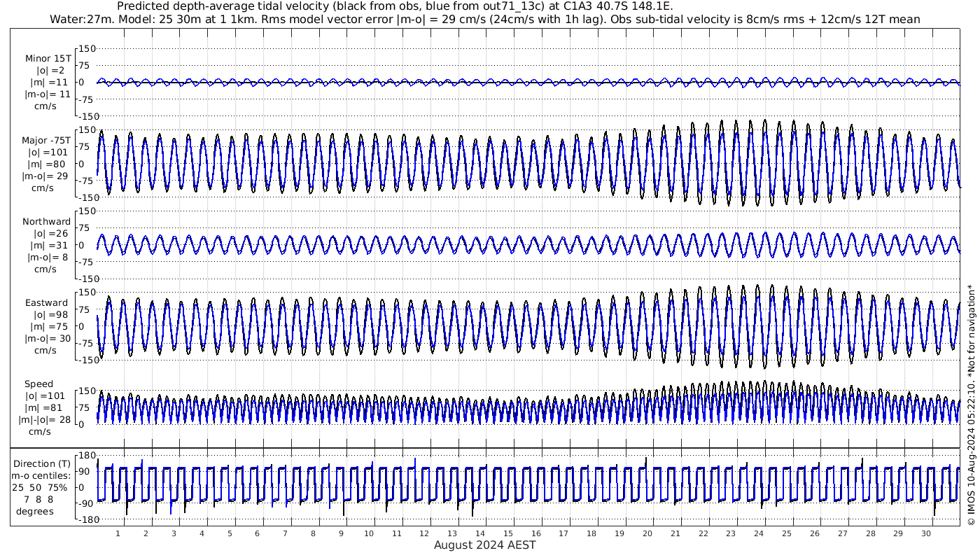Click the day '26' tick on the date axis

tap(814, 533)
